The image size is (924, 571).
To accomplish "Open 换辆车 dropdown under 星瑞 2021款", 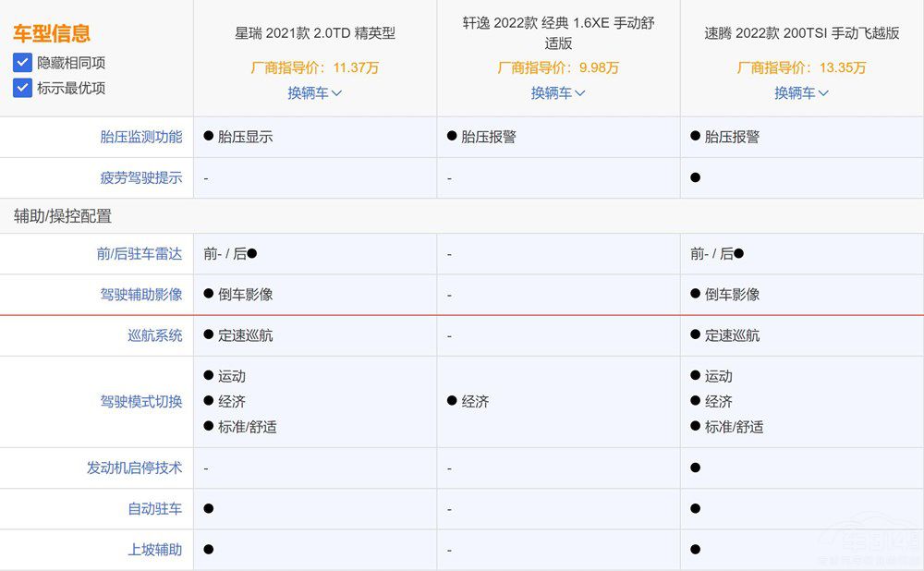I will (314, 92).
